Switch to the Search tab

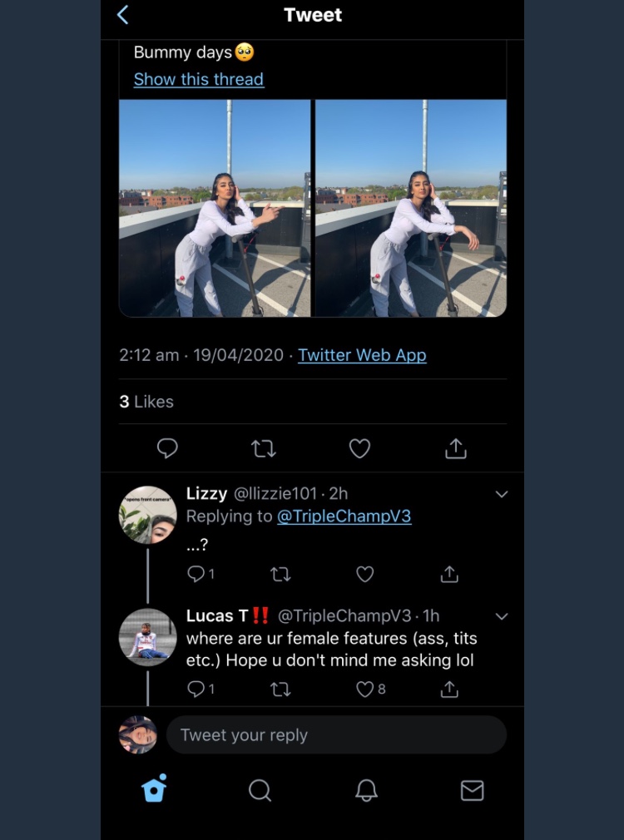[260, 789]
